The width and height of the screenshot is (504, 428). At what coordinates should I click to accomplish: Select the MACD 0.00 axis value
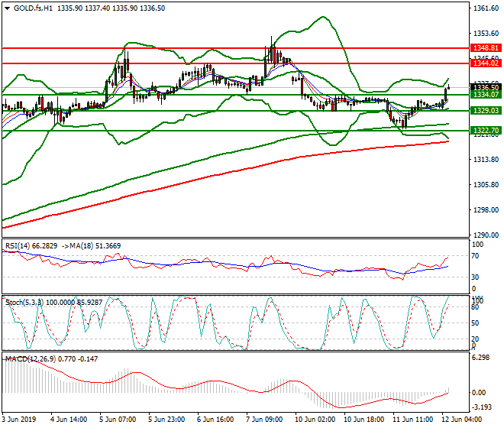(479, 393)
